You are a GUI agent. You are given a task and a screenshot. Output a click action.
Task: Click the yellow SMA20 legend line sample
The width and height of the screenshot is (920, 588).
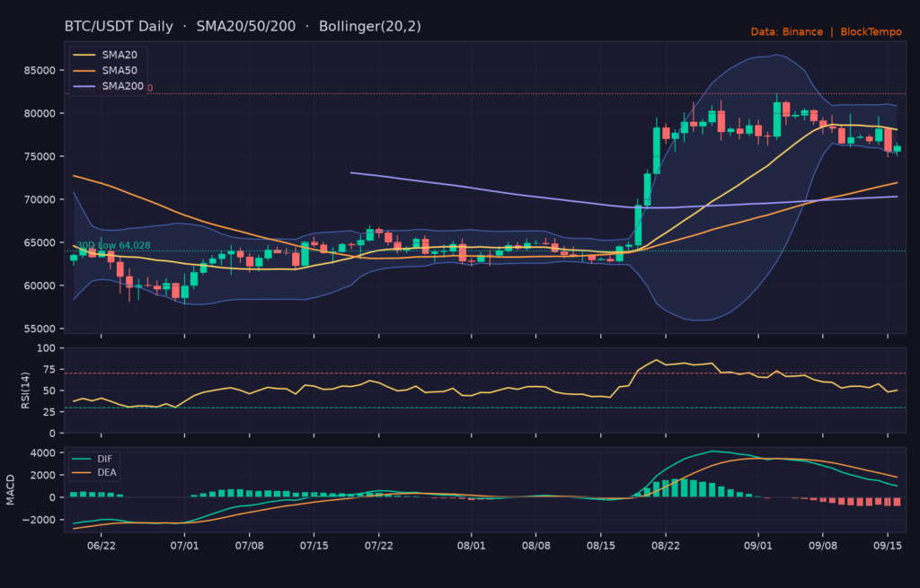tap(84, 55)
